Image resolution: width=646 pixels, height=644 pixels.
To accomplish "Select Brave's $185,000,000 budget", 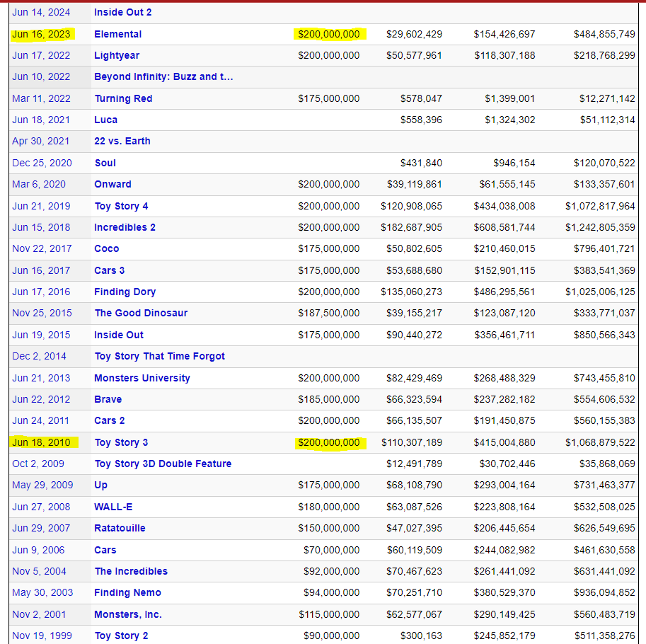I will (x=329, y=400).
